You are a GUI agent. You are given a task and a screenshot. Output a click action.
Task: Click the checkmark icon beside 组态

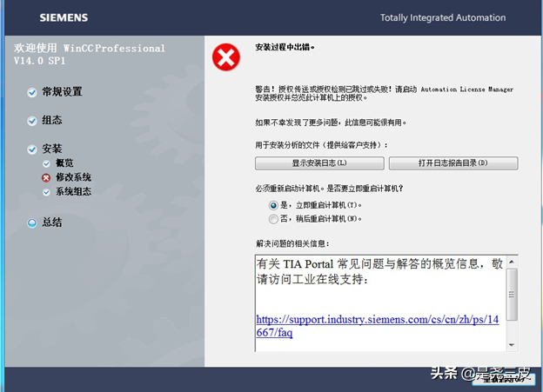33,121
